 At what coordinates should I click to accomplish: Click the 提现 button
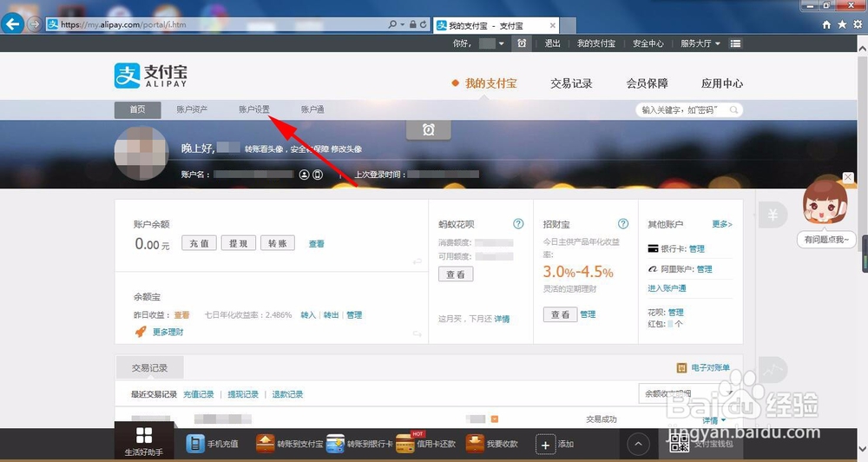click(239, 243)
